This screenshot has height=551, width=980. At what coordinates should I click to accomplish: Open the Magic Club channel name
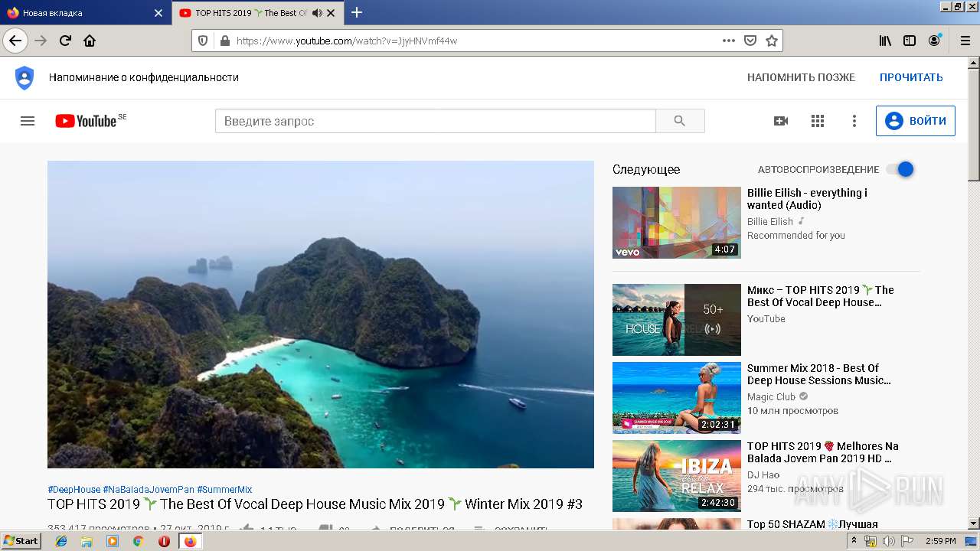771,397
